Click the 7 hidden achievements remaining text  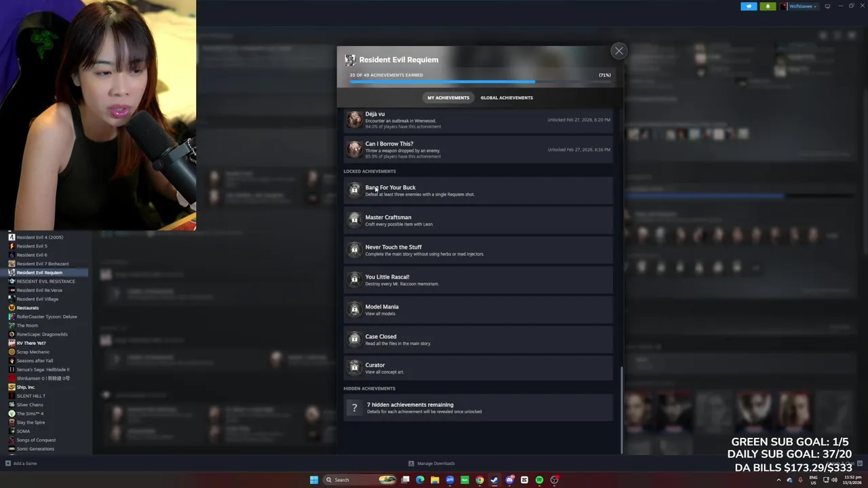[410, 405]
